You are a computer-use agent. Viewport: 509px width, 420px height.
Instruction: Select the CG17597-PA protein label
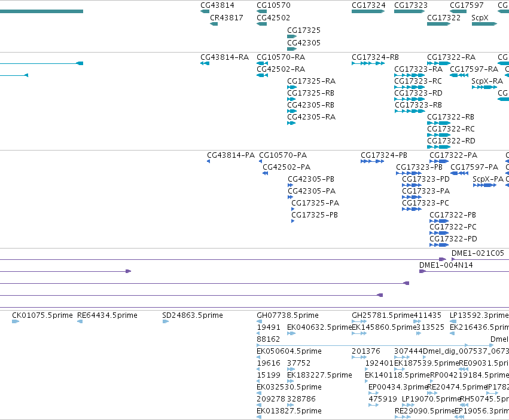pyautogui.click(x=474, y=167)
